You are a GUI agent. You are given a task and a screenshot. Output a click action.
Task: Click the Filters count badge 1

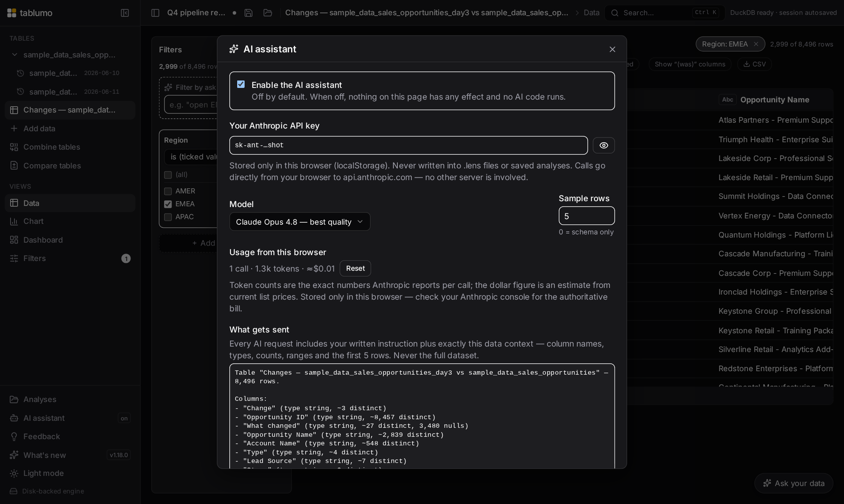tap(126, 258)
